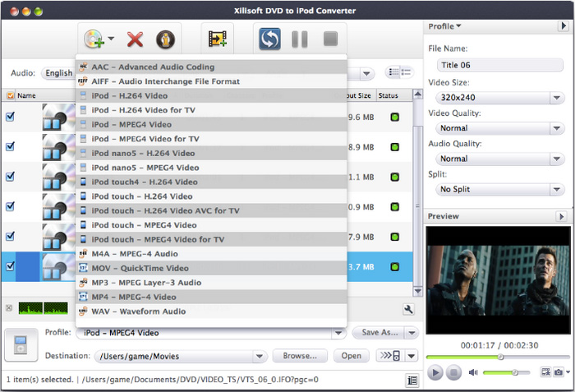Viewport: 575px width, 392px height.
Task: Click the Add DVD disc icon
Action: point(94,39)
